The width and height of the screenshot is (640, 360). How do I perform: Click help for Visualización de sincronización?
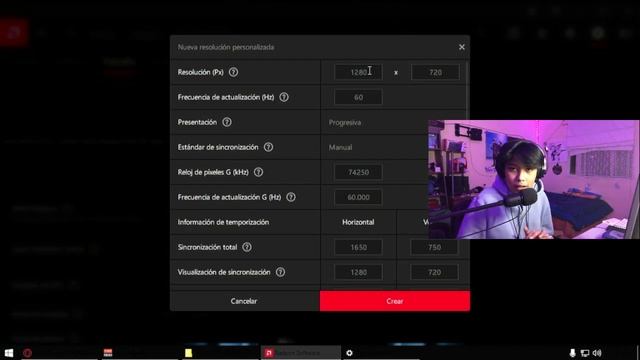(280, 272)
